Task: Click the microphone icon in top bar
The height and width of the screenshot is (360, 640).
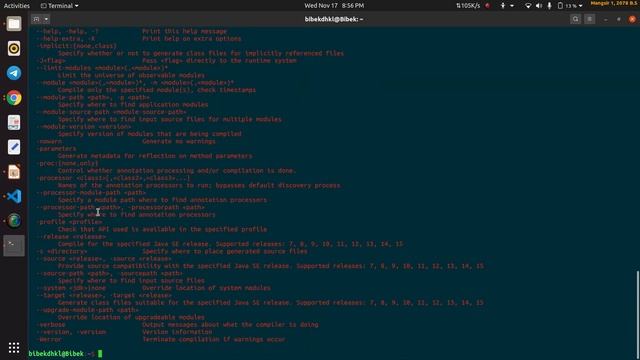Action: [x=549, y=6]
